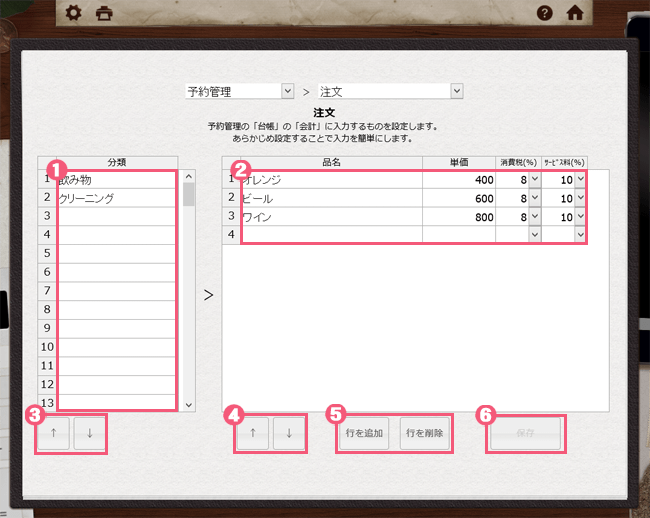The image size is (650, 518).
Task: Click unit price 600 cell
Action: [459, 198]
